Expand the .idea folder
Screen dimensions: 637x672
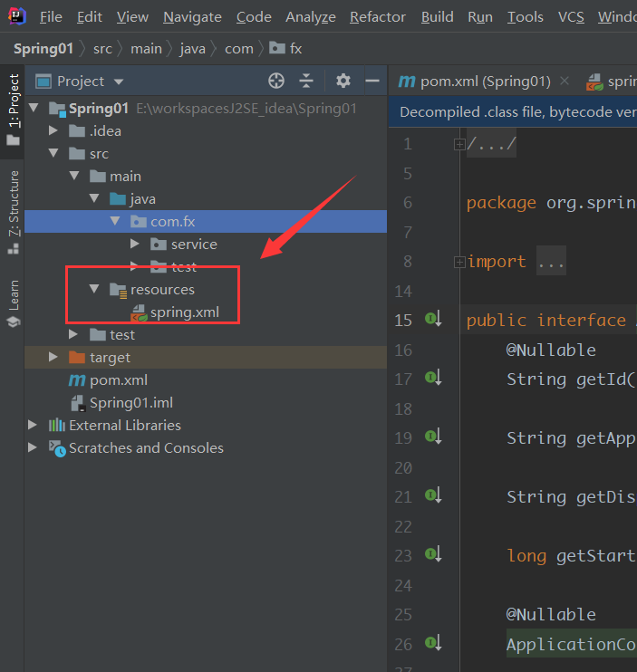(53, 130)
